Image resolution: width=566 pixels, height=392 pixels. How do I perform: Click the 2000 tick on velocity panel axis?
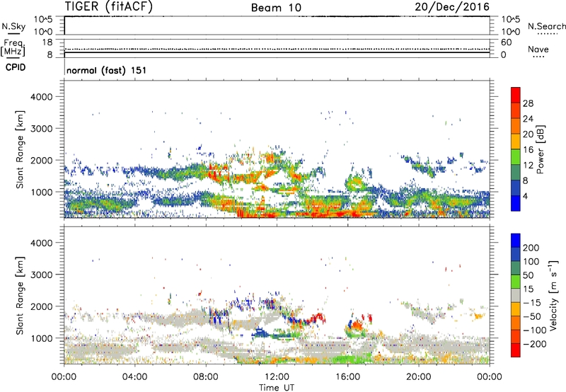coord(41,306)
